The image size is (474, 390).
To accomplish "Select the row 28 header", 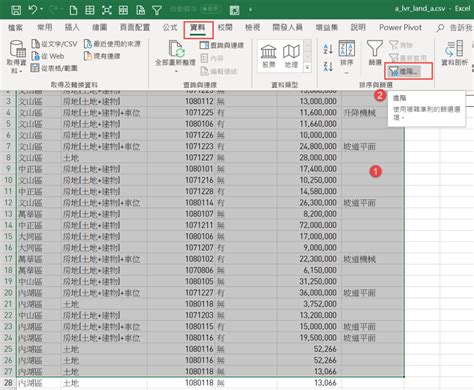I will tap(8, 383).
